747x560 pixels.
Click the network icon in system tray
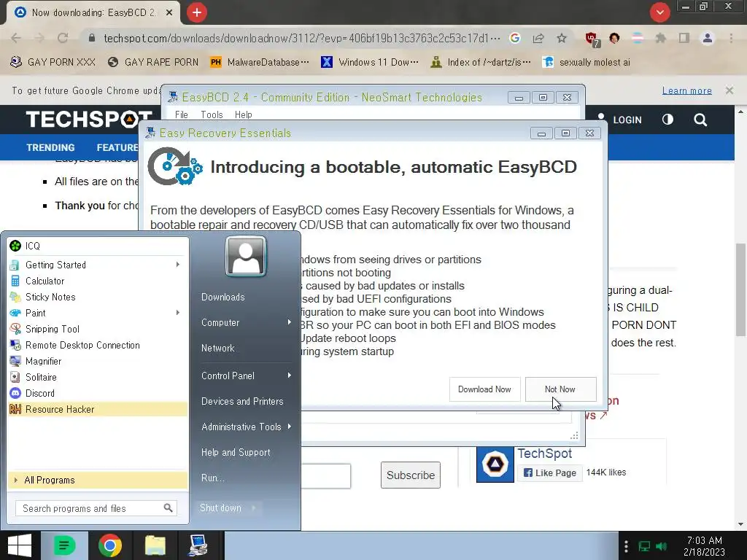(644, 546)
